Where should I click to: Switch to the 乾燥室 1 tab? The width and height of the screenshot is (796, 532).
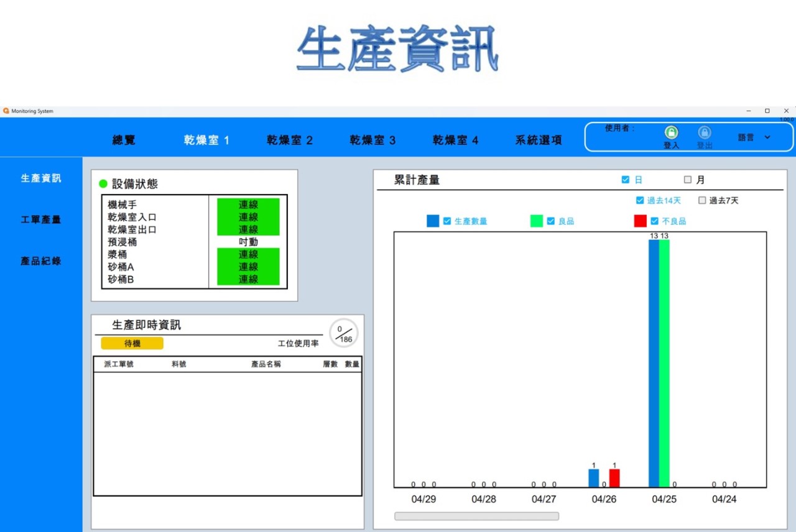coord(206,140)
